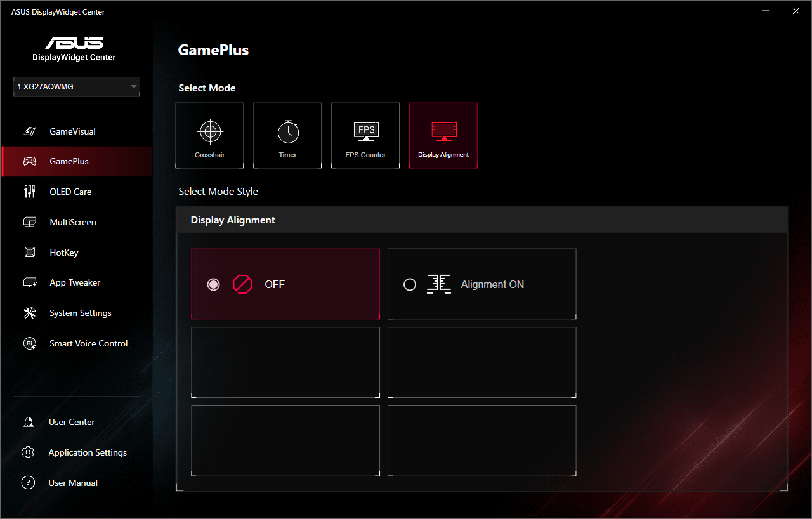Select the GamePlus sidebar menu item
This screenshot has width=812, height=519.
pyautogui.click(x=77, y=161)
